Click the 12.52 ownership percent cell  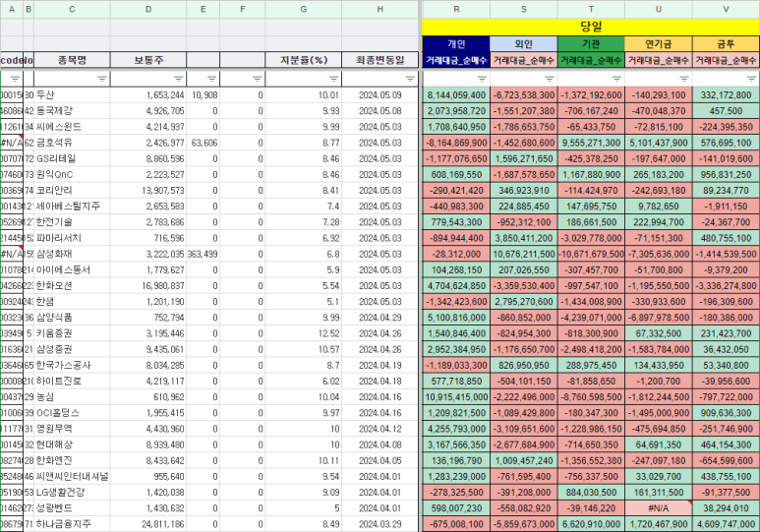pyautogui.click(x=304, y=333)
